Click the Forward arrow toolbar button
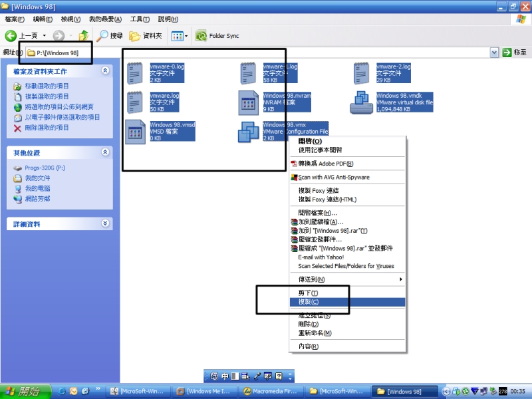This screenshot has height=399, width=532. (59, 36)
